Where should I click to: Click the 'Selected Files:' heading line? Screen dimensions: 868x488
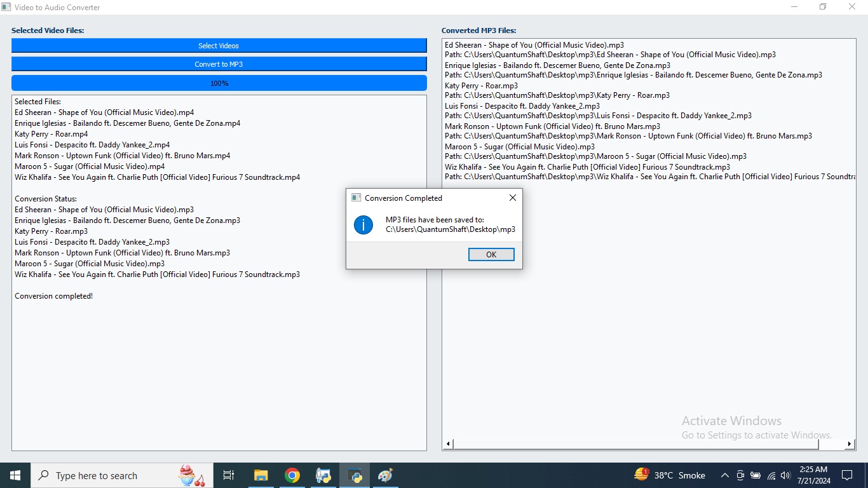tap(38, 102)
